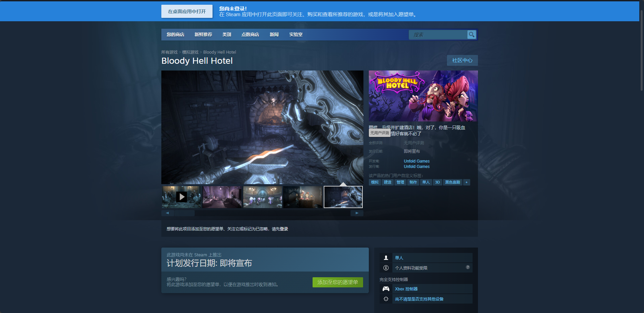
Task: Click 无用户评测 review summary text
Action: click(414, 143)
